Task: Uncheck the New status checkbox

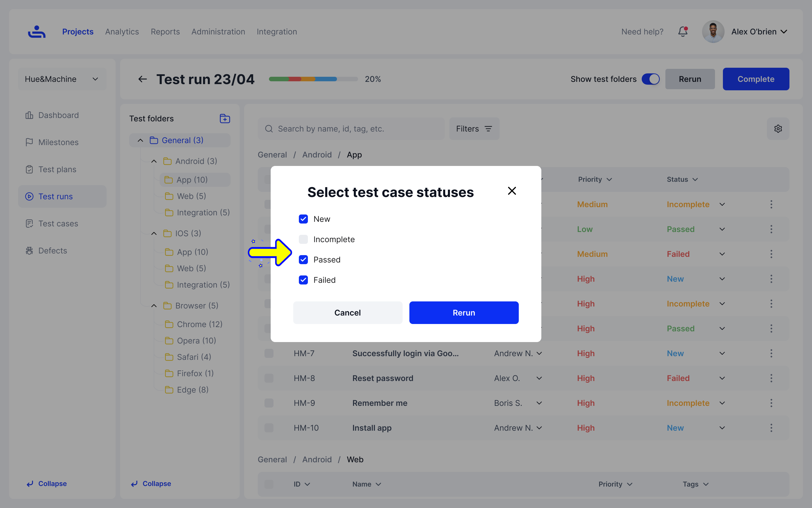Action: pyautogui.click(x=303, y=219)
